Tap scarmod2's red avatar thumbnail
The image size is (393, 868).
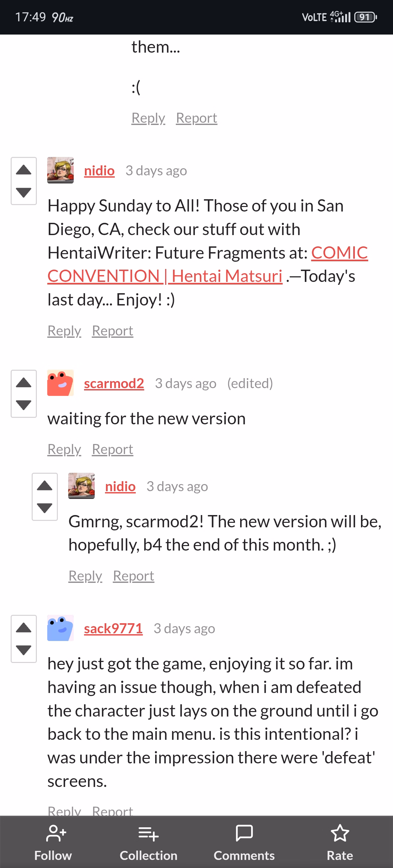pyautogui.click(x=60, y=383)
